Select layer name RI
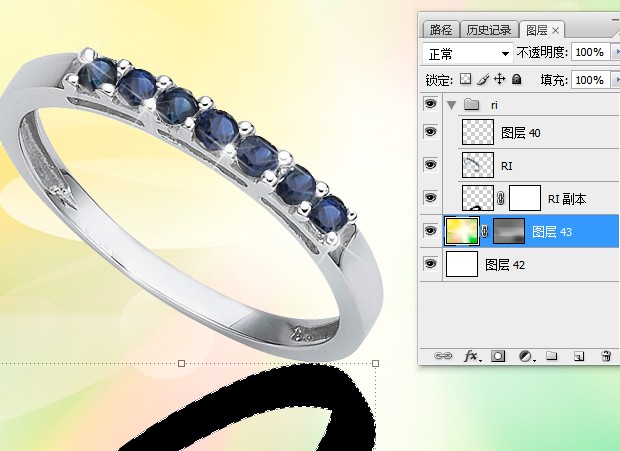 tap(507, 166)
